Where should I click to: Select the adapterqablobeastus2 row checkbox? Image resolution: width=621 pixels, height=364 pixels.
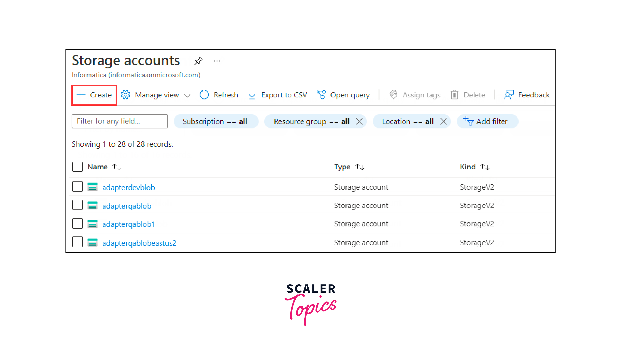pyautogui.click(x=77, y=242)
